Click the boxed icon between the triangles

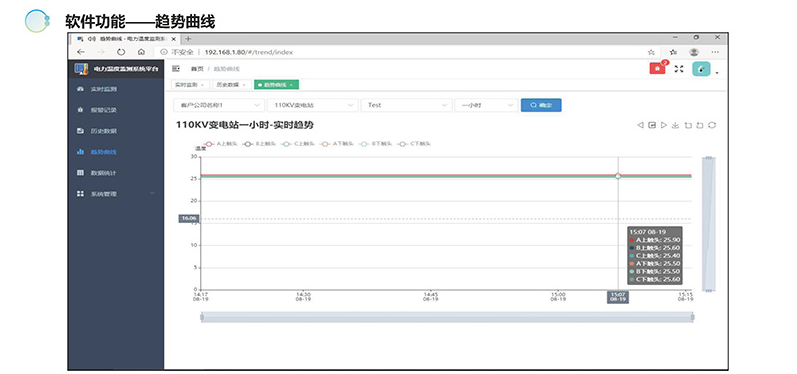coord(652,125)
